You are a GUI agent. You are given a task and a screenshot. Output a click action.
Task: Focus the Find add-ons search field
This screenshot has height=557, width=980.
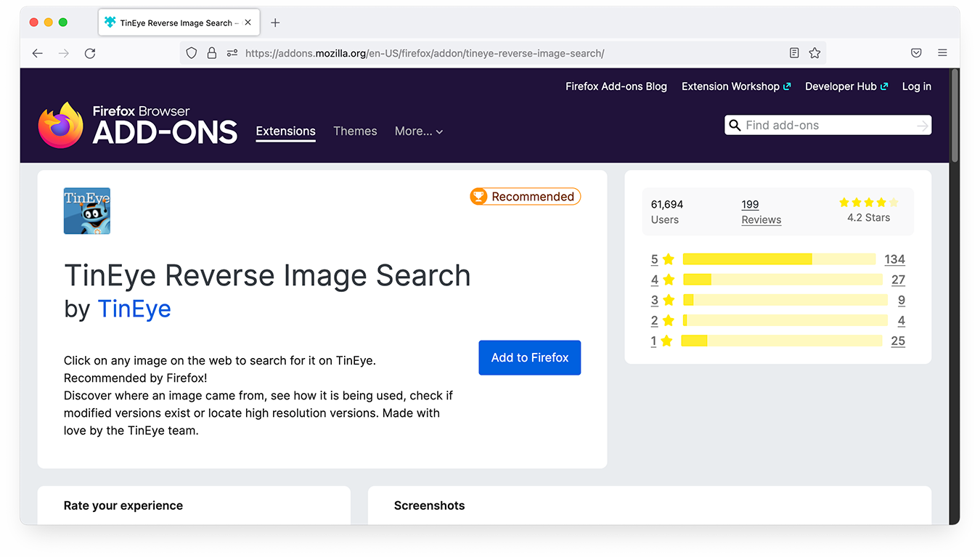828,126
